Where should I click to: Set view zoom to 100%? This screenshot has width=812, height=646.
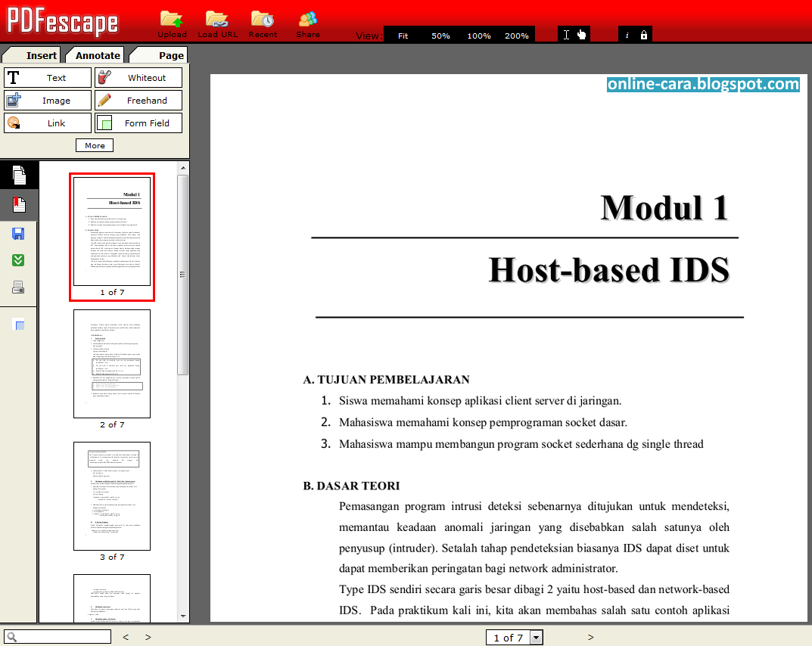point(479,36)
